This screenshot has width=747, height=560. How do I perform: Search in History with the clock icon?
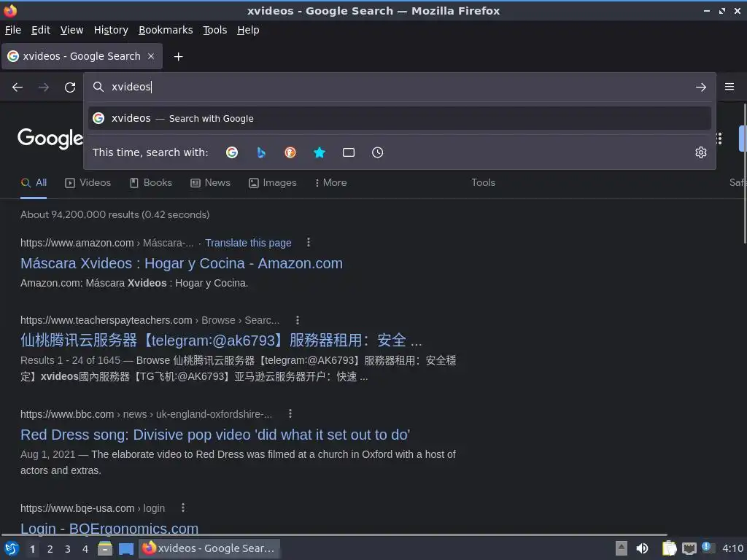point(377,152)
